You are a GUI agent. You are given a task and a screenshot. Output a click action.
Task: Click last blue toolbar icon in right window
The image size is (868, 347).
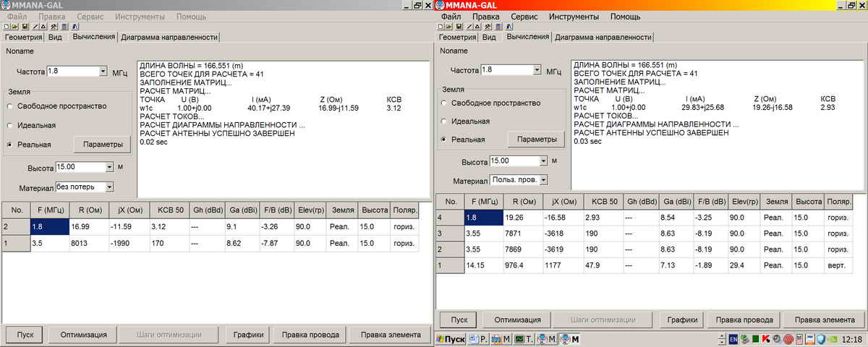point(509,26)
